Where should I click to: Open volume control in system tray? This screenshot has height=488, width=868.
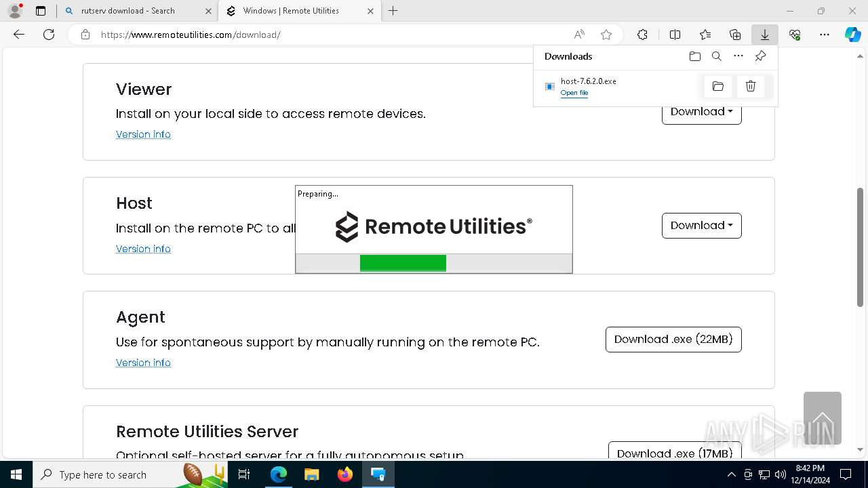(x=780, y=474)
